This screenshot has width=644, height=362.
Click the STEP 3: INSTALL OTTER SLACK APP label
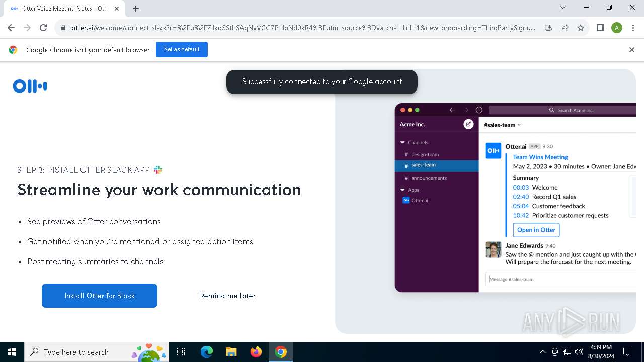84,170
